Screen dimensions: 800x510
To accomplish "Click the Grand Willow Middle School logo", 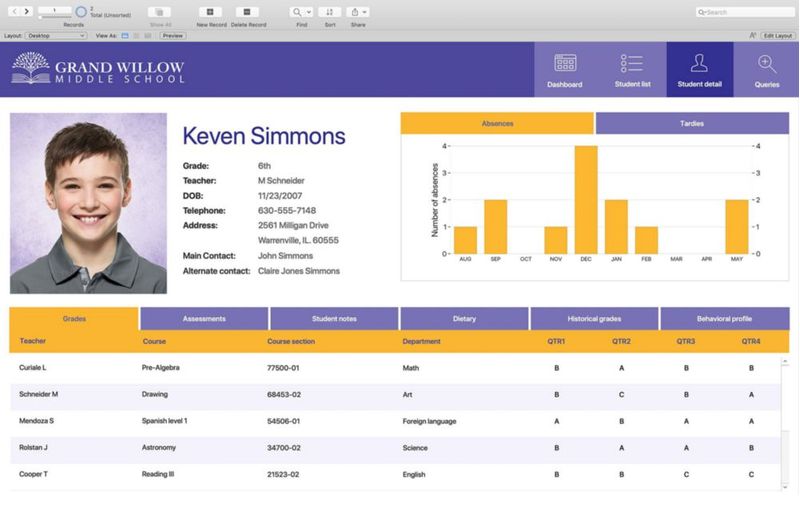I will (x=98, y=68).
